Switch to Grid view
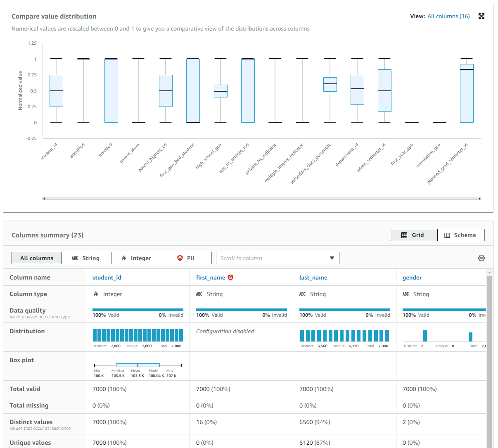This screenshot has height=448, width=498. tap(413, 235)
